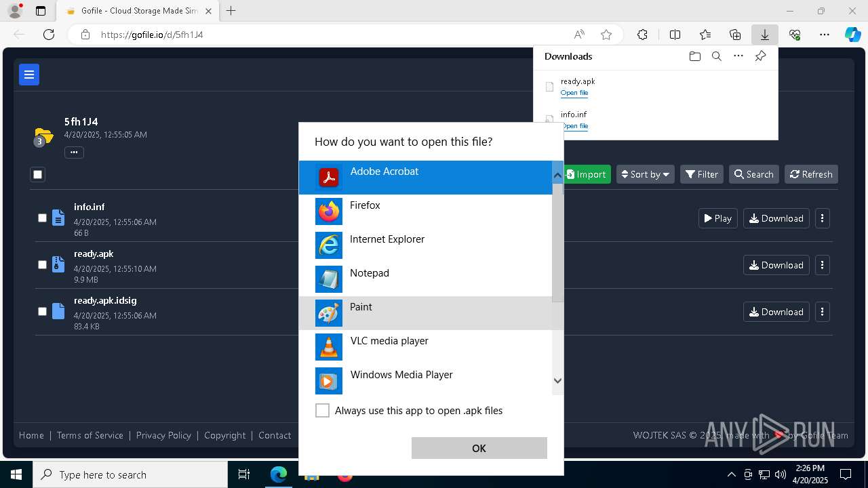Open a new browser tab
The image size is (868, 488).
pyautogui.click(x=231, y=11)
